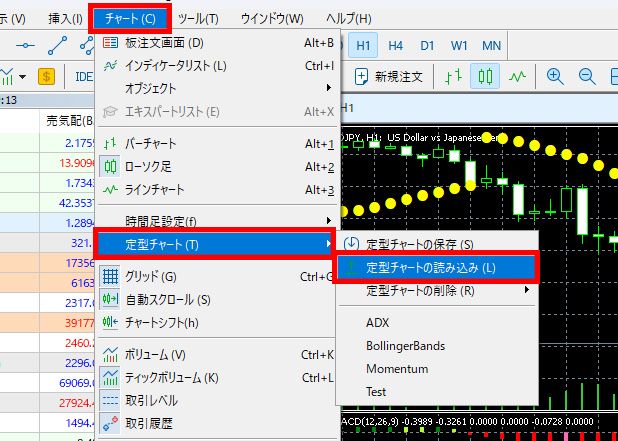Click the 板注文画面 (Depth of Market) icon
This screenshot has width=618, height=441.
111,43
